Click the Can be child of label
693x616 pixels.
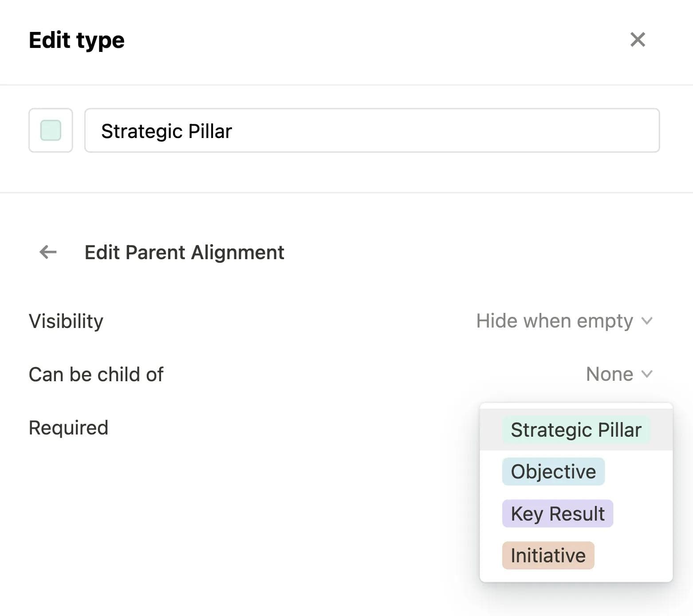pos(96,374)
